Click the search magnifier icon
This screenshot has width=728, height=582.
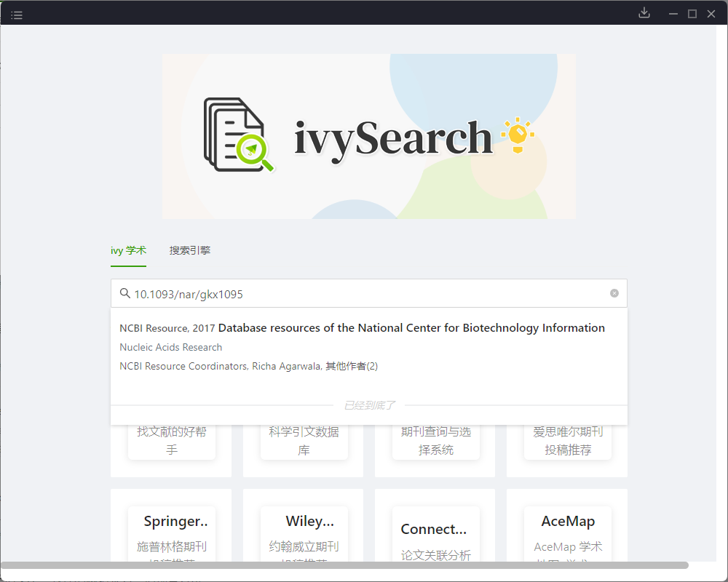125,293
